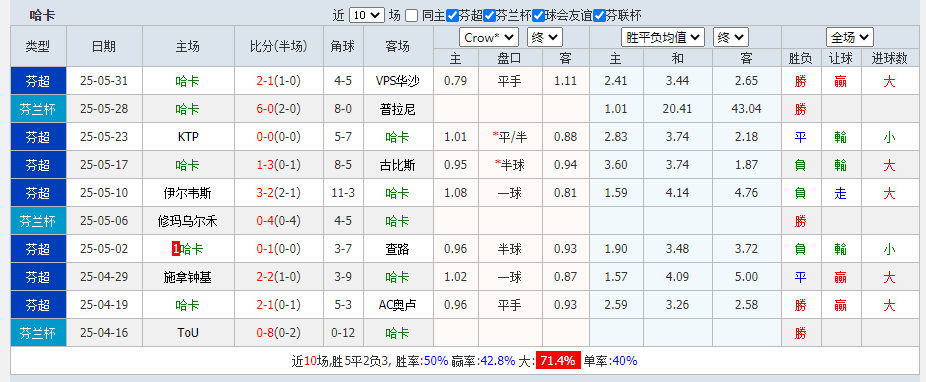This screenshot has height=382, width=926.
Task: Uncheck the 芬兰杯 filter checkbox
Action: coord(489,15)
